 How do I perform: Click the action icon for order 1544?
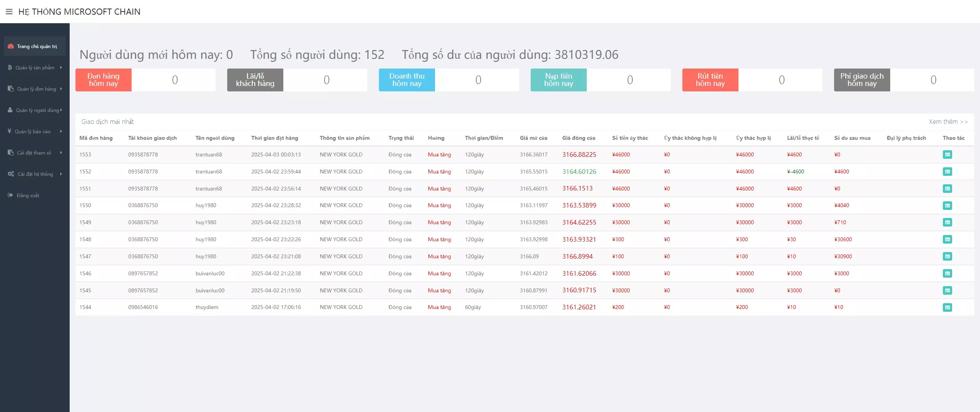(947, 307)
